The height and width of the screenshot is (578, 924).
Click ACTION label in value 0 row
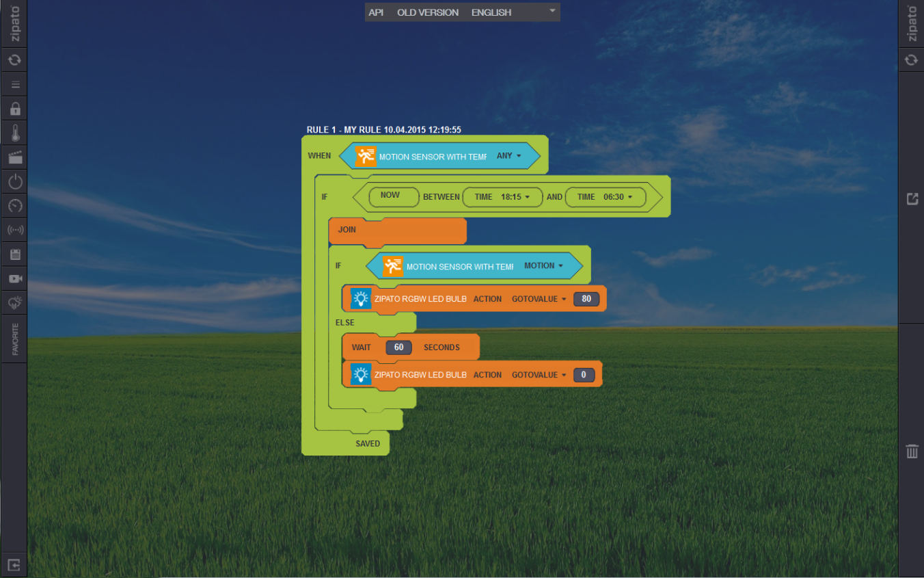pos(487,375)
